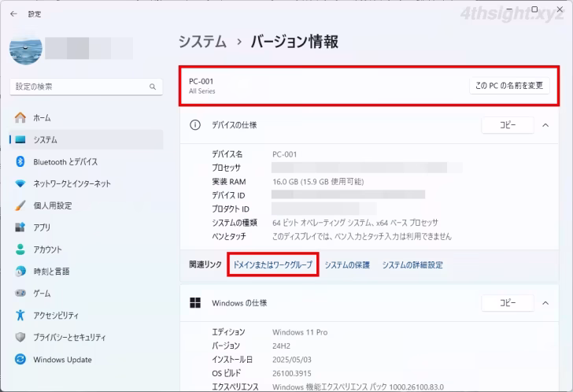The height and width of the screenshot is (392, 573).
Task: Open ゲーム settings
Action: point(87,293)
